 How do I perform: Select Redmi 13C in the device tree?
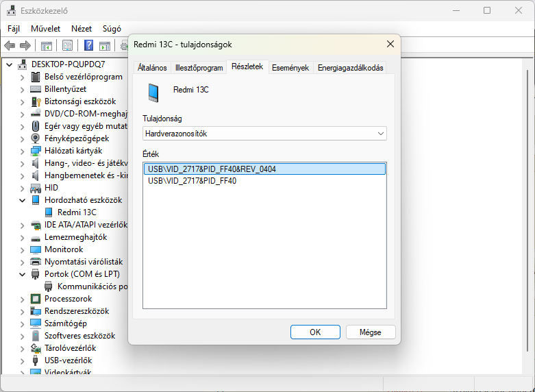(x=77, y=212)
